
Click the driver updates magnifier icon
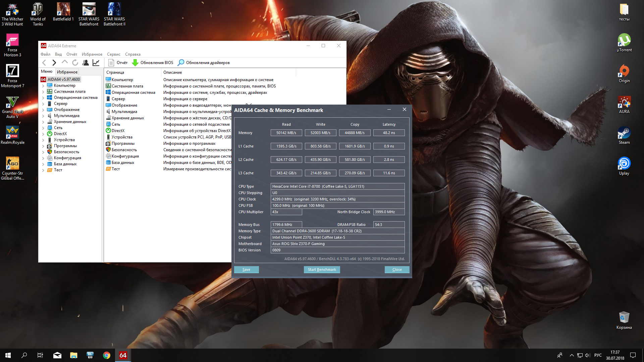click(x=181, y=63)
